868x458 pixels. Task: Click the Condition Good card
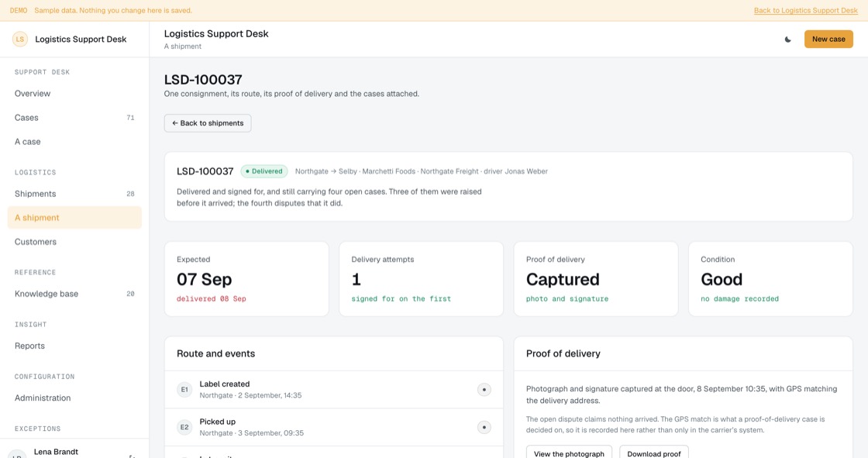click(x=770, y=279)
